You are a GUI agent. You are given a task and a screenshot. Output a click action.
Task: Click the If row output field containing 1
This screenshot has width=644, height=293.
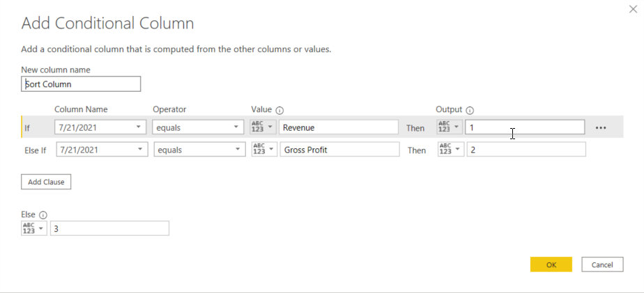pos(525,127)
